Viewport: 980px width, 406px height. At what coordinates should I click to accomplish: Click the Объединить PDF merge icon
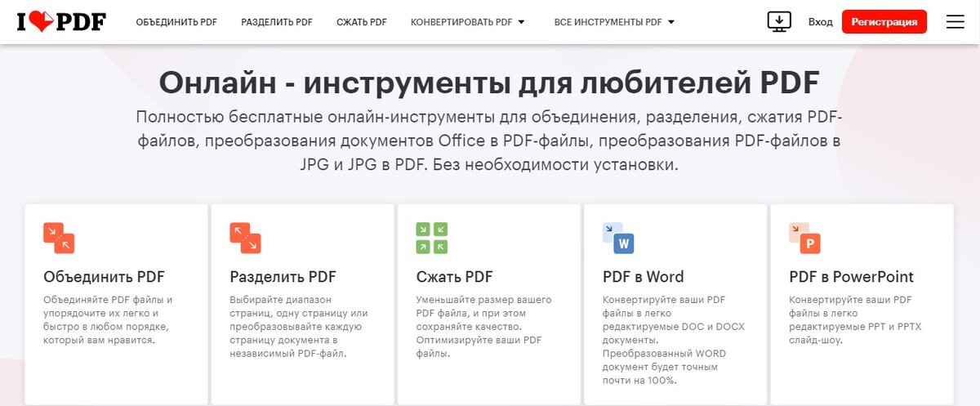click(59, 238)
